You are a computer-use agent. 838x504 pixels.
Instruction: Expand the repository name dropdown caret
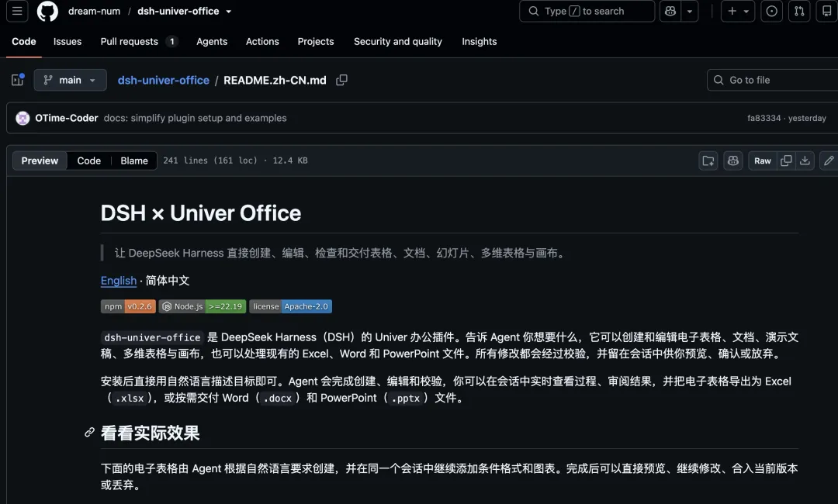229,11
